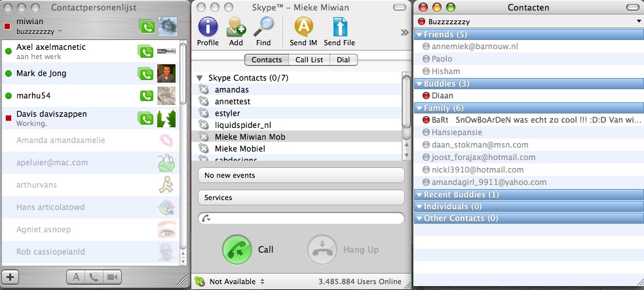Click the Add contact icon in Skype
Screen dimensions: 644x290
pyautogui.click(x=236, y=31)
